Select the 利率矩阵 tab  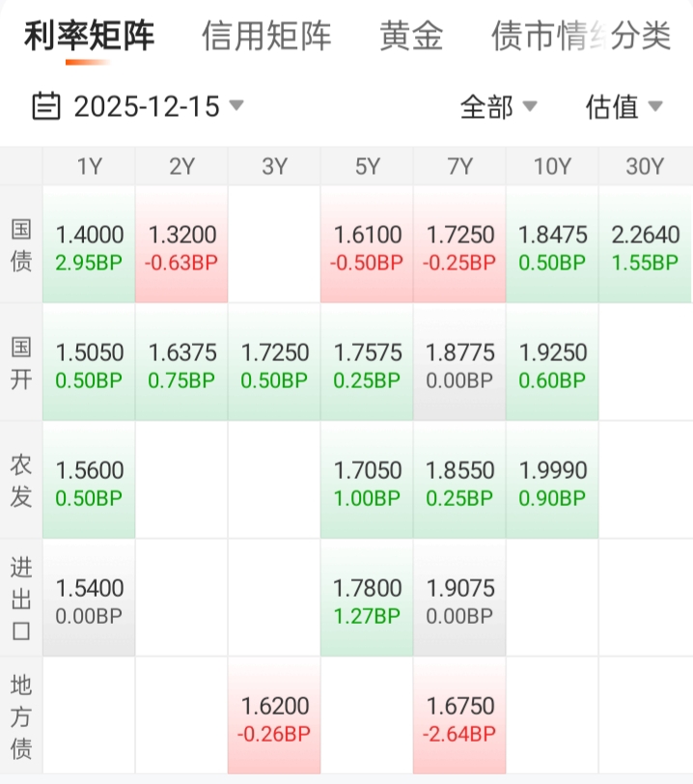(89, 36)
